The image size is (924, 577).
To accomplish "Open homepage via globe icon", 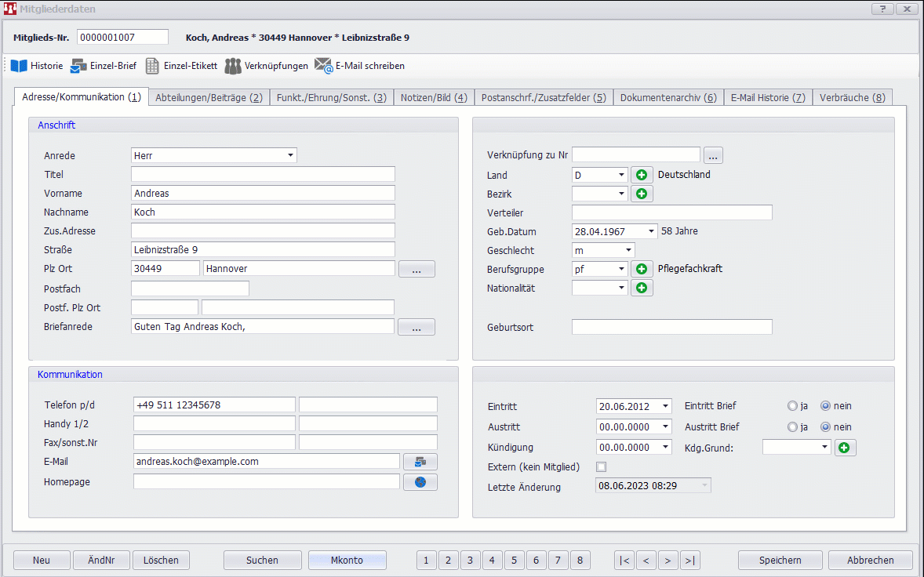I will click(420, 482).
